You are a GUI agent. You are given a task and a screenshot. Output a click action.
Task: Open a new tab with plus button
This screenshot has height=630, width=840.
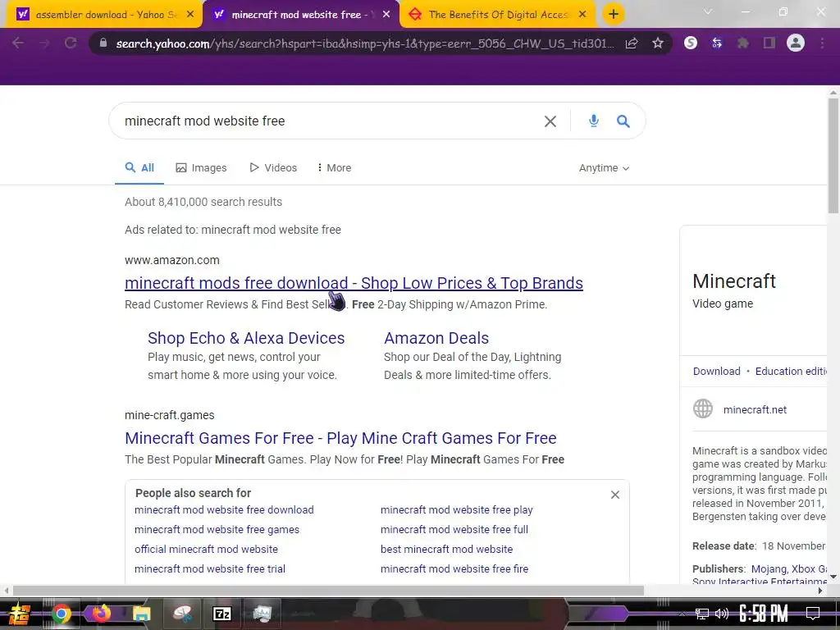[614, 14]
